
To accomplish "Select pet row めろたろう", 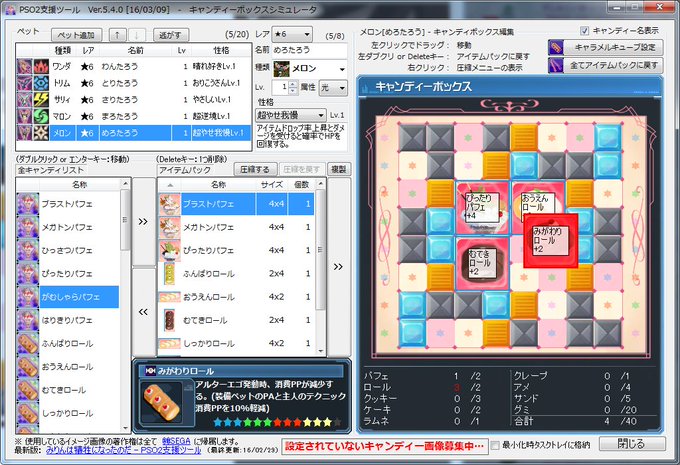I will 134,133.
